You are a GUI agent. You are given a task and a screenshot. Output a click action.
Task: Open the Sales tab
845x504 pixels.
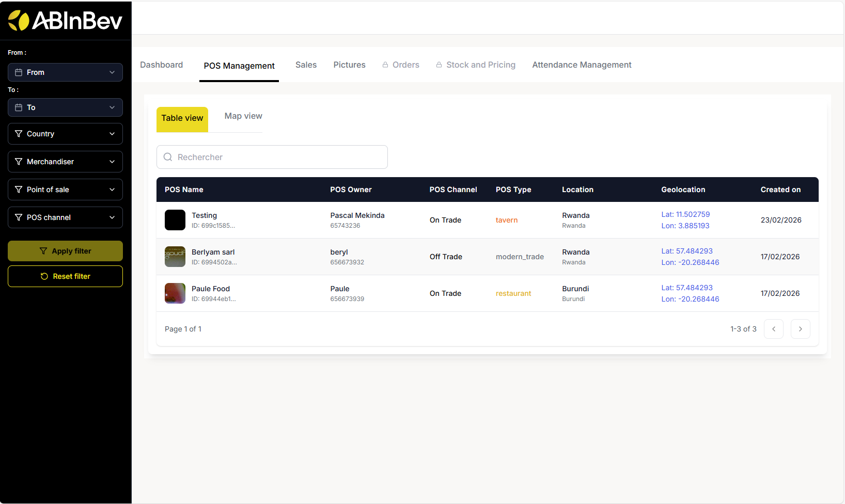[306, 65]
